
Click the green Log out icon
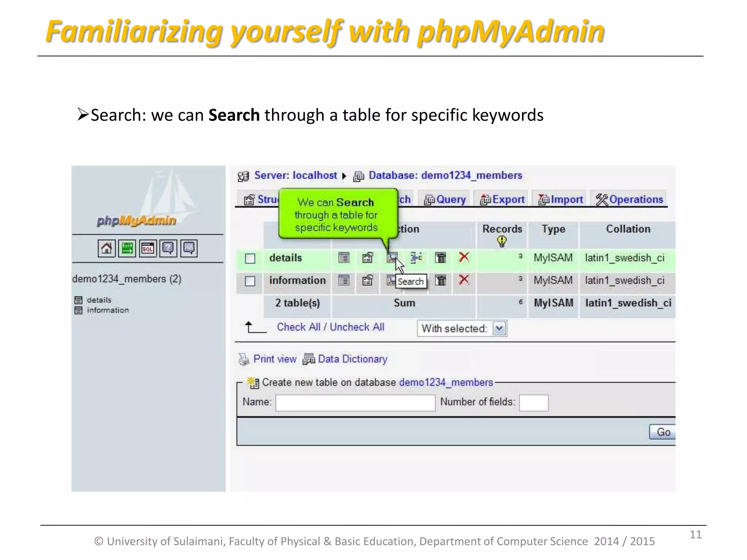[127, 248]
